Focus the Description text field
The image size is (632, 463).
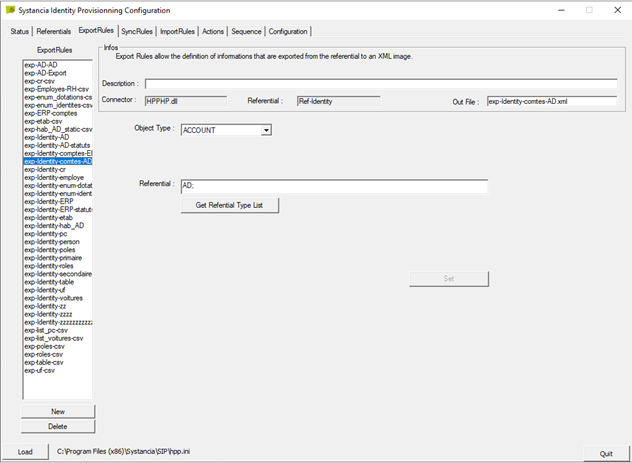pyautogui.click(x=381, y=84)
